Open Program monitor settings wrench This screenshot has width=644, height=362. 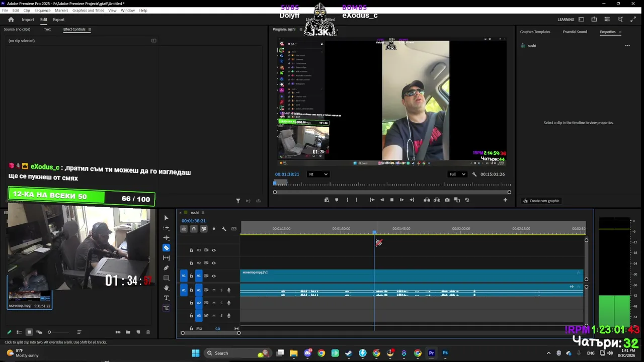[474, 174]
